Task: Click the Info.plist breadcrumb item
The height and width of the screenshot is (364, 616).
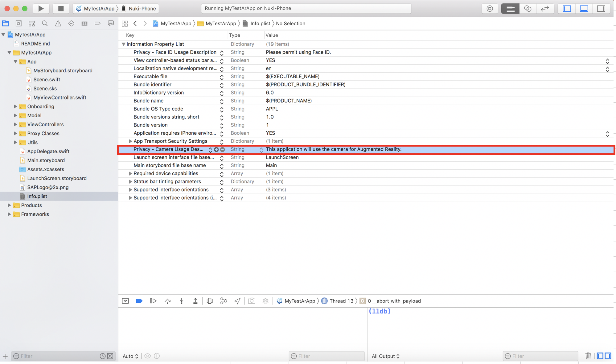Action: (x=260, y=23)
